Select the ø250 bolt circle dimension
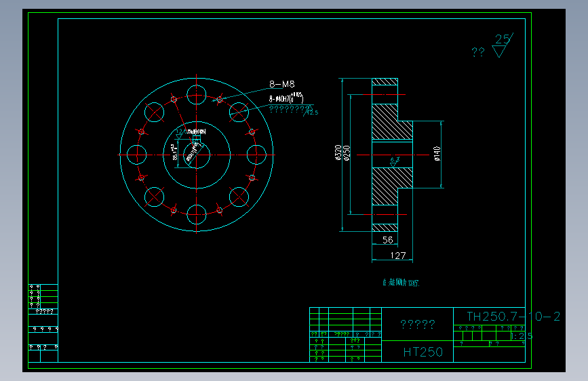This screenshot has height=381, width=588. (347, 153)
